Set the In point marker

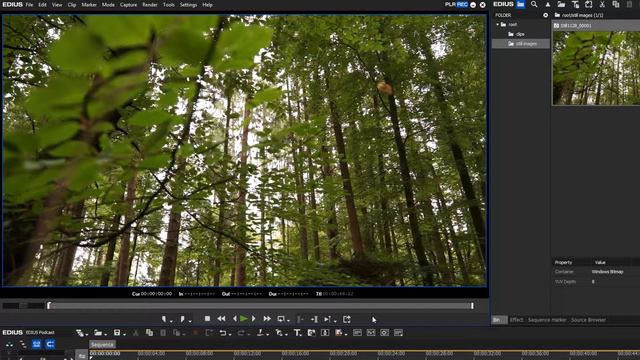point(164,319)
